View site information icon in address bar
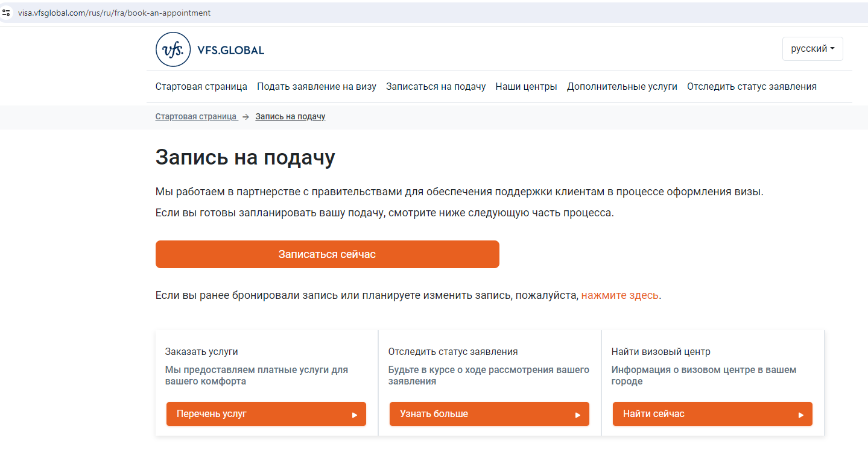 (7, 12)
